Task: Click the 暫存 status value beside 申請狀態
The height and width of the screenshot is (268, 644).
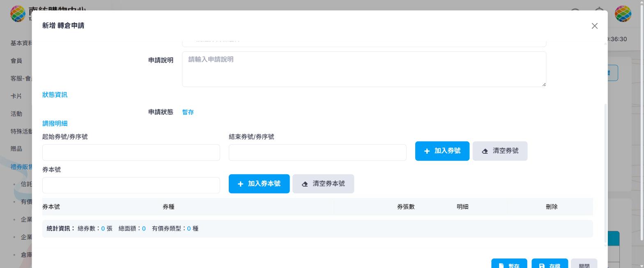Action: tap(188, 112)
